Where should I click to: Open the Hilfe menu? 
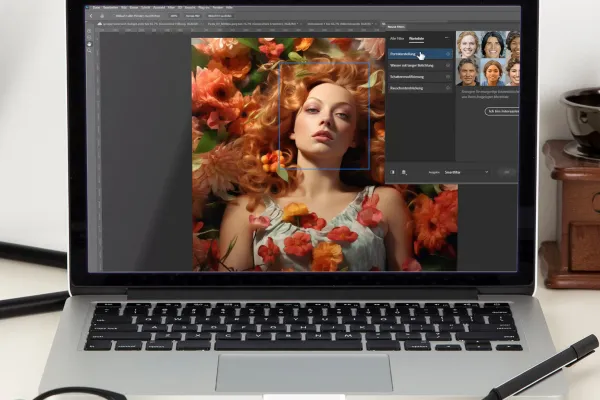point(229,7)
